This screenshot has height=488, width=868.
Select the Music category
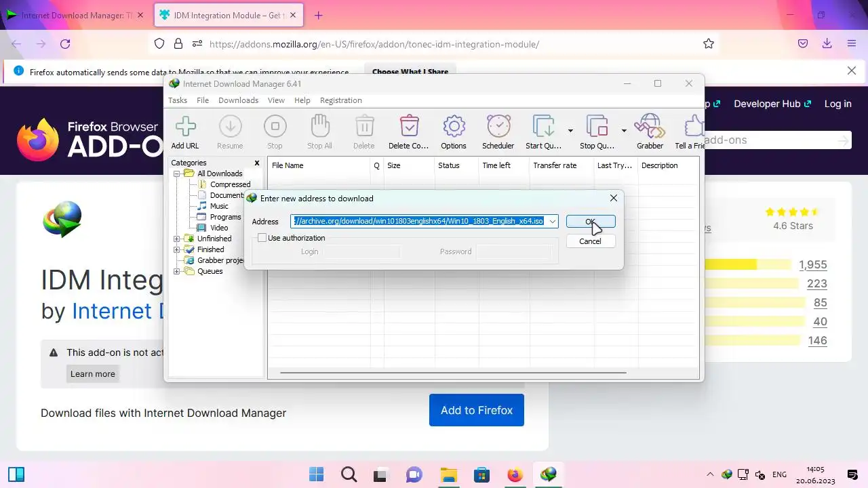[219, 206]
